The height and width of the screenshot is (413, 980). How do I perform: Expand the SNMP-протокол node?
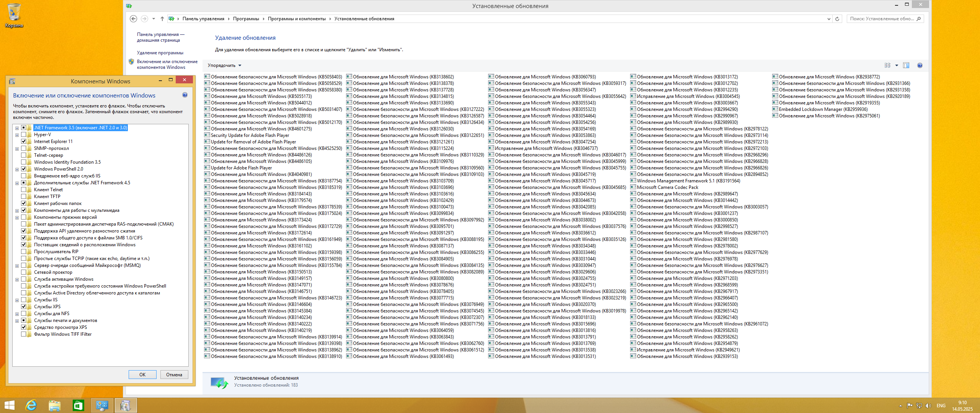click(17, 149)
